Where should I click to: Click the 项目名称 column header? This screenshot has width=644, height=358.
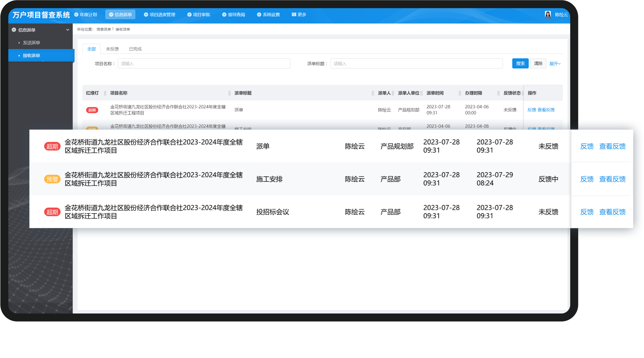[x=119, y=93]
